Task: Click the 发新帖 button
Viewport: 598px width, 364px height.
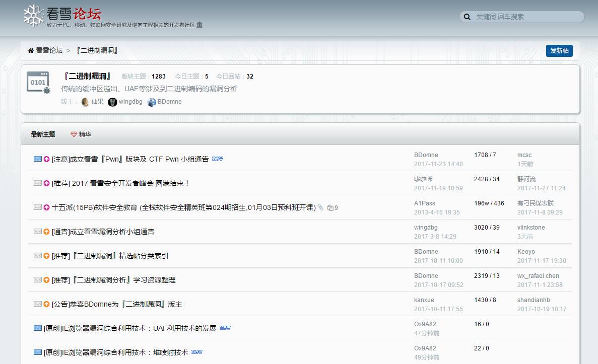Action: 559,51
